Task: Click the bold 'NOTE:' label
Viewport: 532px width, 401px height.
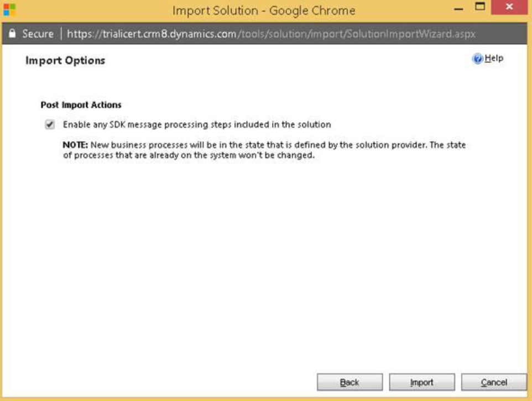Action: coord(75,145)
